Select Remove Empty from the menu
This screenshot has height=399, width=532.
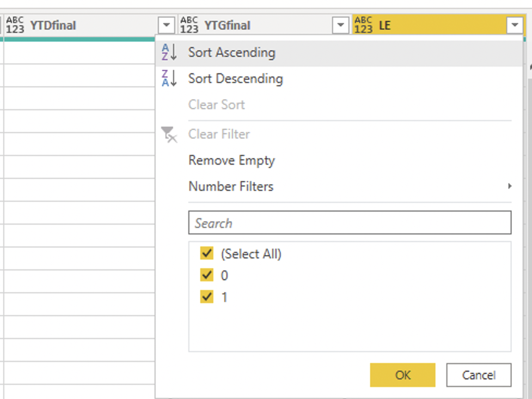(x=339, y=160)
